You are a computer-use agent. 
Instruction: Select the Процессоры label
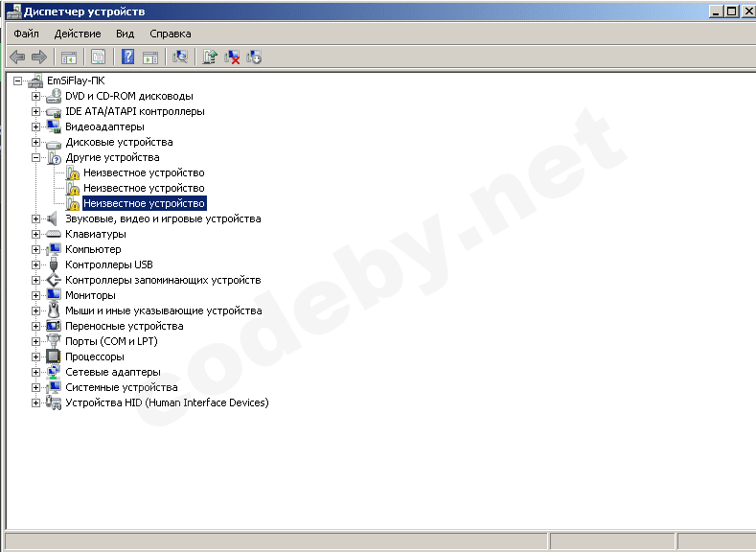pos(95,356)
